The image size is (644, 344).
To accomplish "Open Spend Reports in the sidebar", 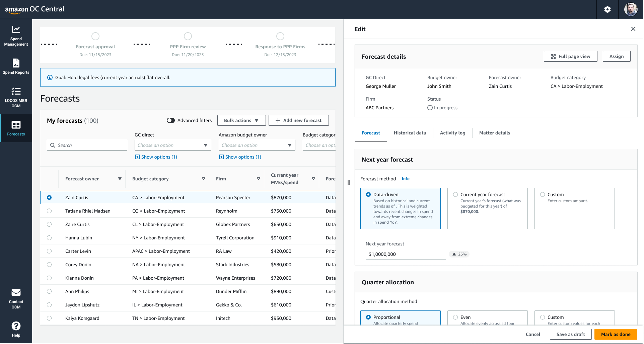I will pos(16,66).
